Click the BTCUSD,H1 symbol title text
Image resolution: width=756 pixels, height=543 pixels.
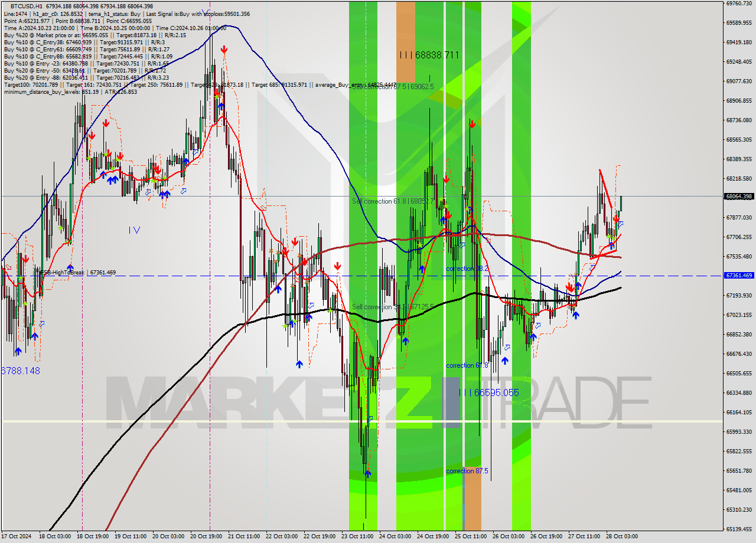[26, 6]
